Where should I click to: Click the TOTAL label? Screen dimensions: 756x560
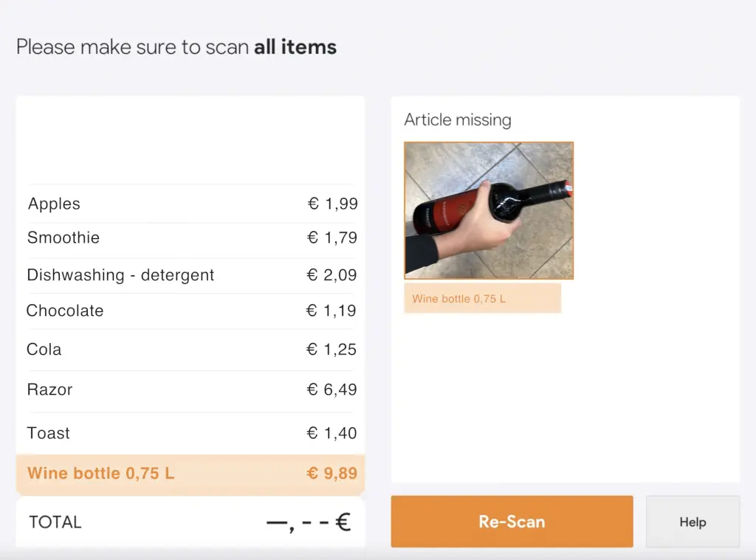55,522
